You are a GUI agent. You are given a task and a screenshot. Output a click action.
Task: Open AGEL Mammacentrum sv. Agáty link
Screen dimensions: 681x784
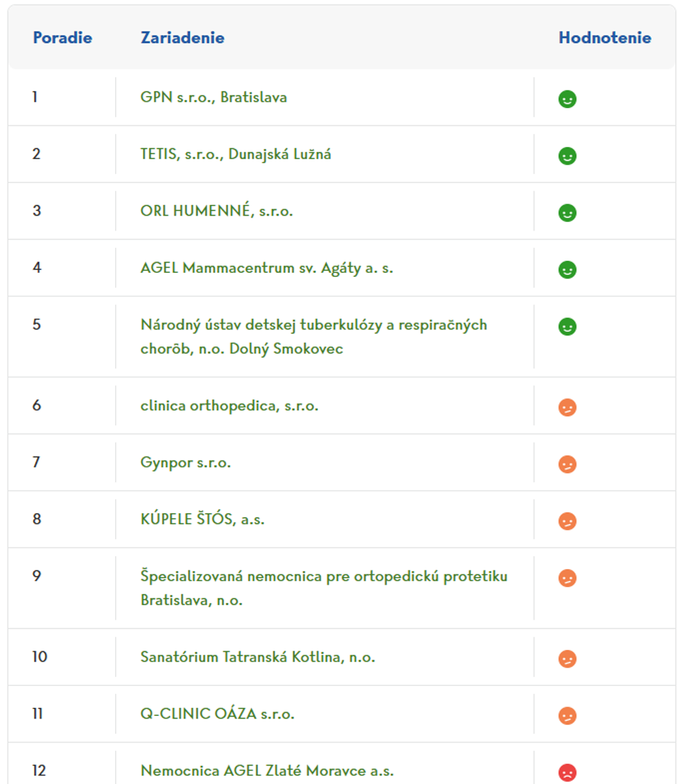coord(267,268)
